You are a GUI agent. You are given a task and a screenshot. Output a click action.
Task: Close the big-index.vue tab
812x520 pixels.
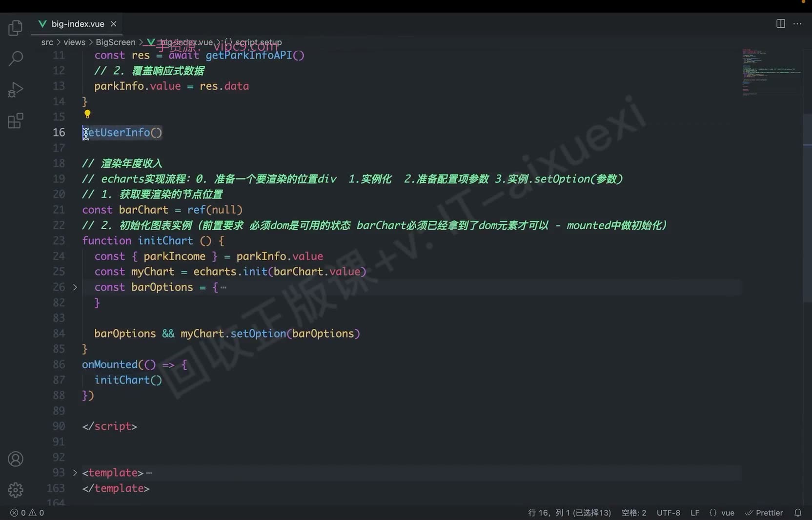pyautogui.click(x=113, y=24)
